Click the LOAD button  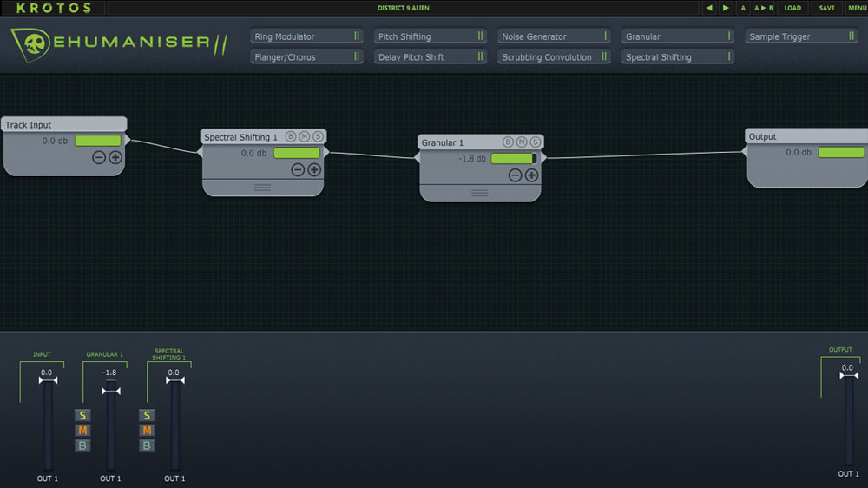[792, 8]
